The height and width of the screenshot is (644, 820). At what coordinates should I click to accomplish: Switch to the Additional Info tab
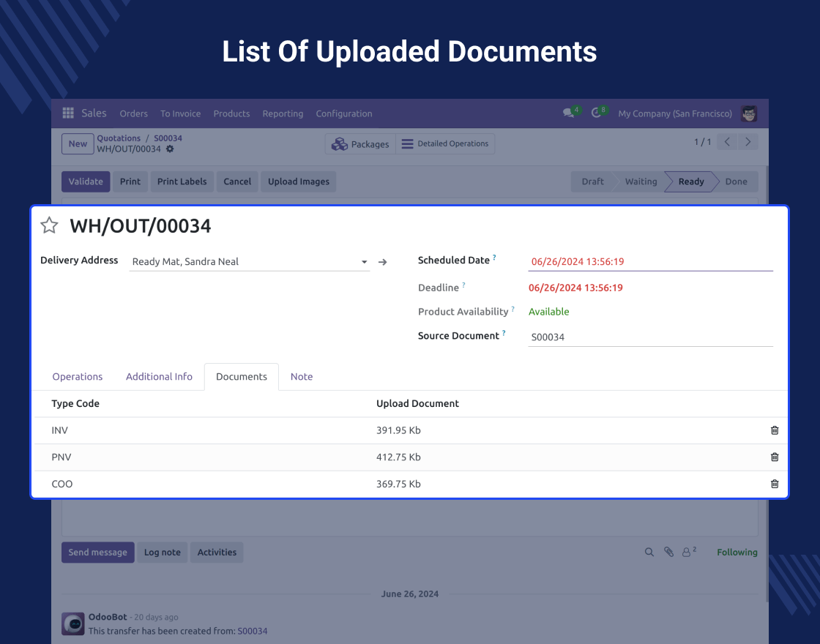[x=159, y=376]
